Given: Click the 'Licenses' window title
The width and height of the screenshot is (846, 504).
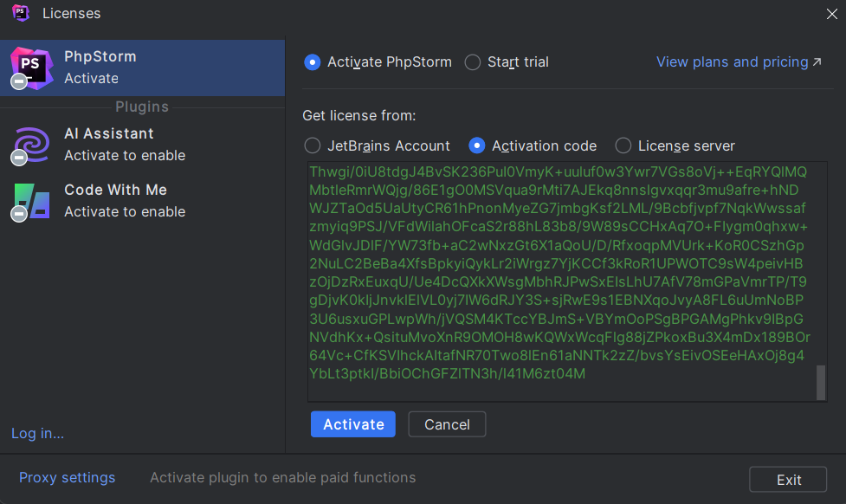Looking at the screenshot, I should point(71,14).
